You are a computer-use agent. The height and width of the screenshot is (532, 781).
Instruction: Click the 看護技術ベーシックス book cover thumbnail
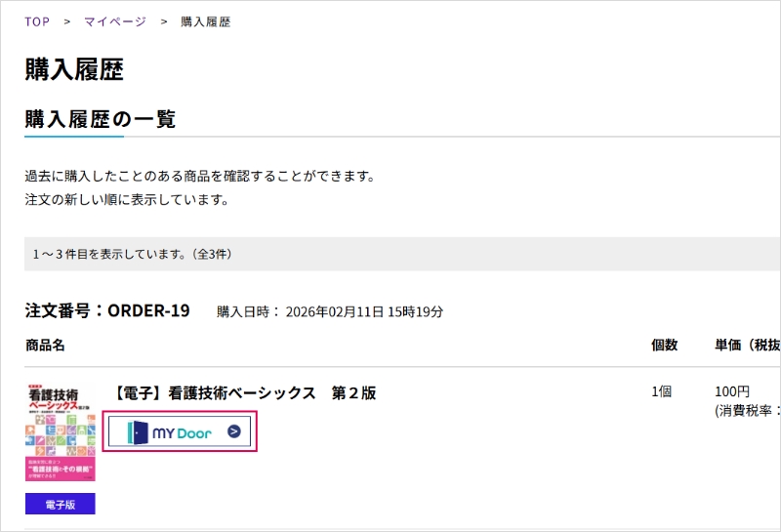(61, 432)
